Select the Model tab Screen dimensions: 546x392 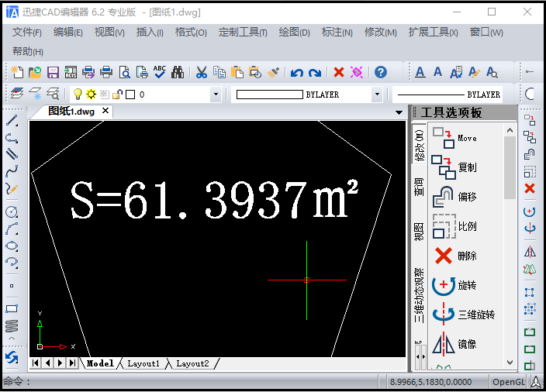point(100,363)
